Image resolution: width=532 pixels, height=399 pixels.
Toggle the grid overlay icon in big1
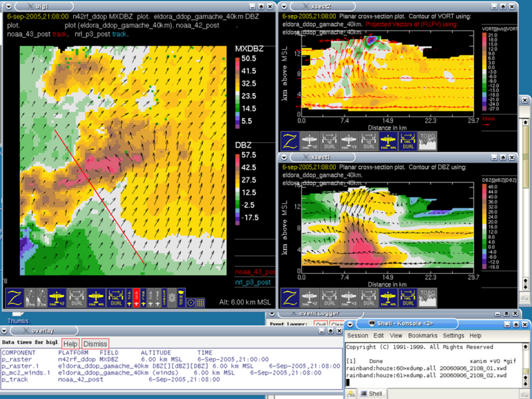tap(200, 302)
